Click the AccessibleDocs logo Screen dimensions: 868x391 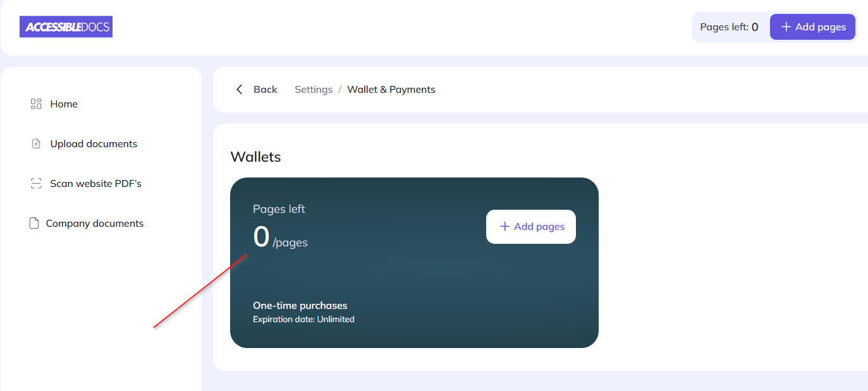[66, 27]
